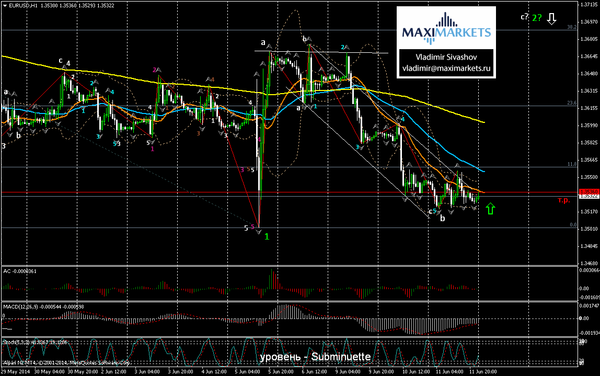This screenshot has height=376, width=600.
Task: Click the red current price tag on the price axis
Action: [589, 192]
